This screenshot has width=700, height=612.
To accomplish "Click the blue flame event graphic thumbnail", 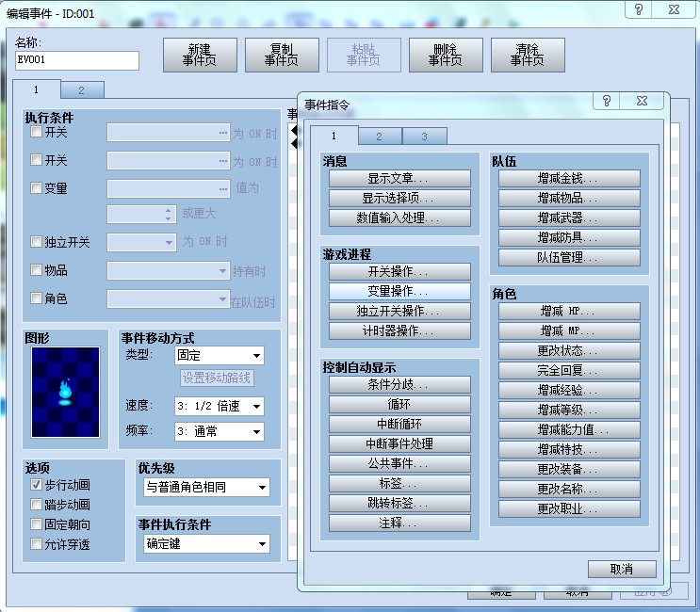I will click(65, 392).
